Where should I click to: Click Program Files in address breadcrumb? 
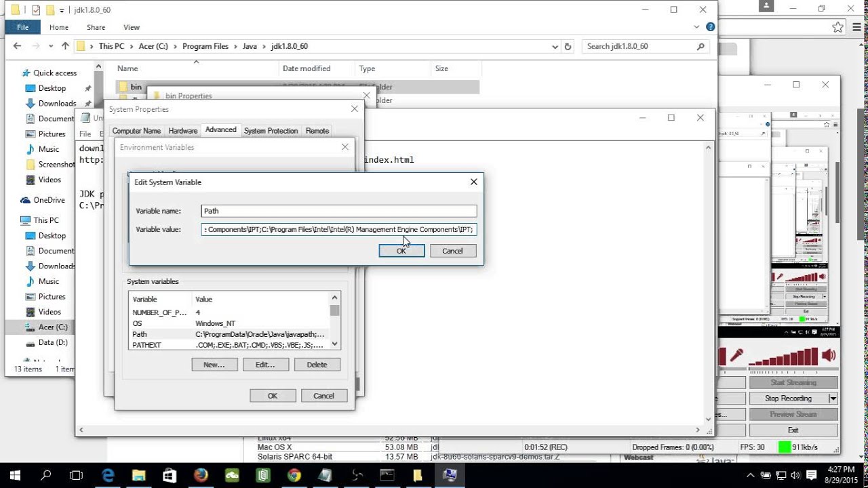(x=205, y=46)
